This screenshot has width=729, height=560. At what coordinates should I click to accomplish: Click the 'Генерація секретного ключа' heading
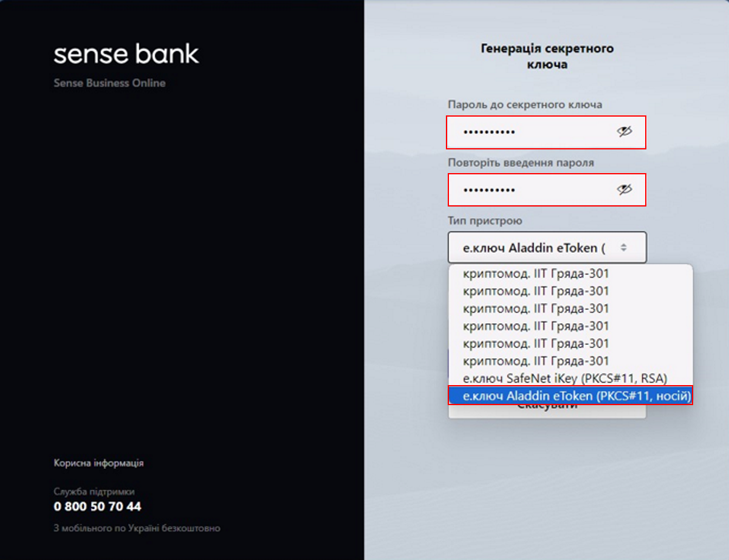547,56
